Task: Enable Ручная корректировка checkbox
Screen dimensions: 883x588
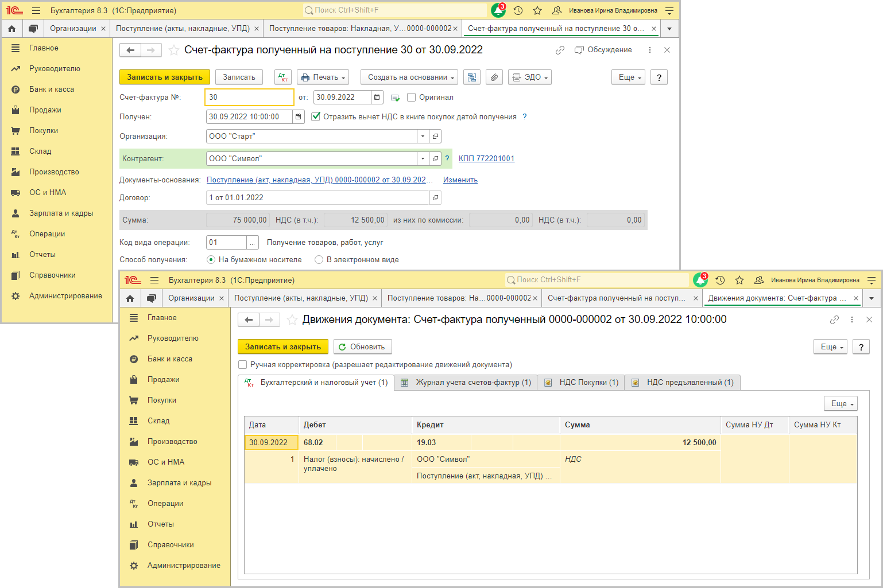Action: point(242,364)
